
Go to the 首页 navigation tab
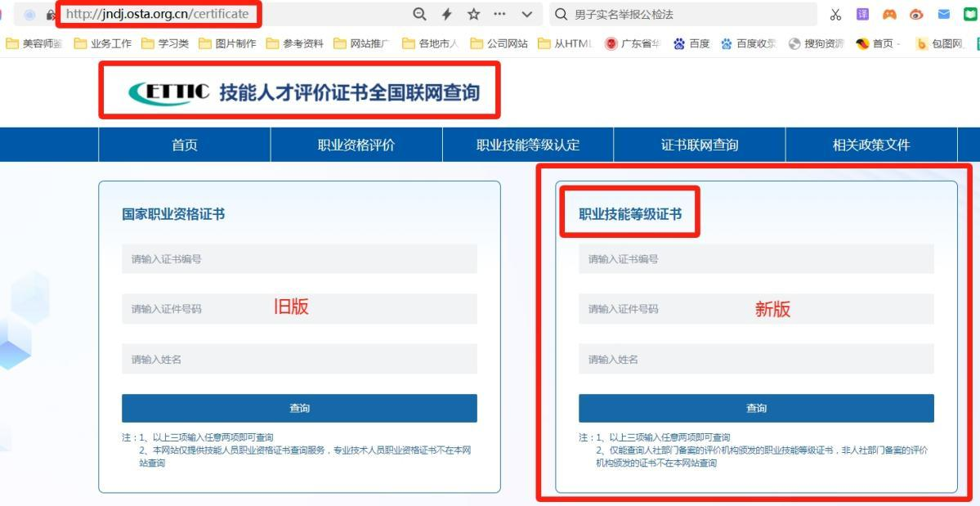click(185, 145)
